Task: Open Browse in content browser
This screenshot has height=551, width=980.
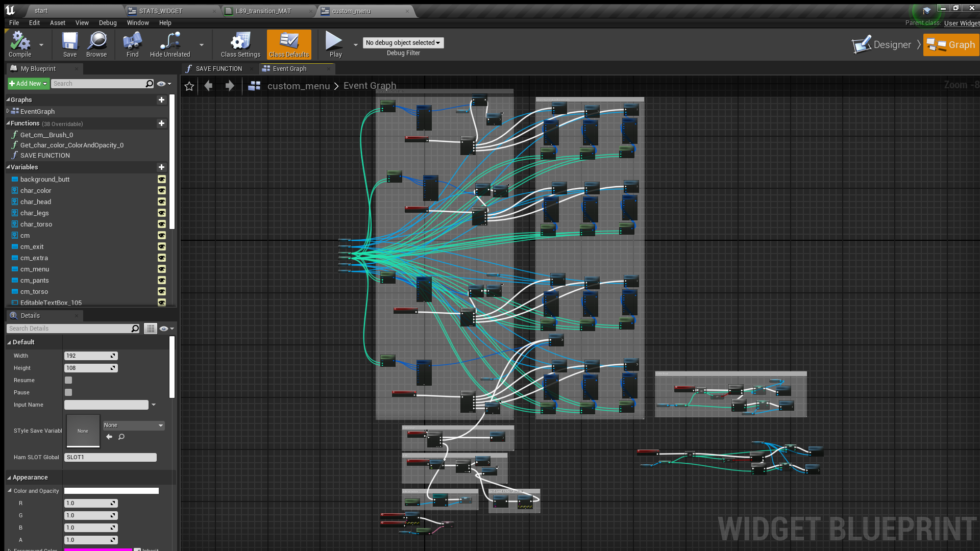Action: (96, 42)
